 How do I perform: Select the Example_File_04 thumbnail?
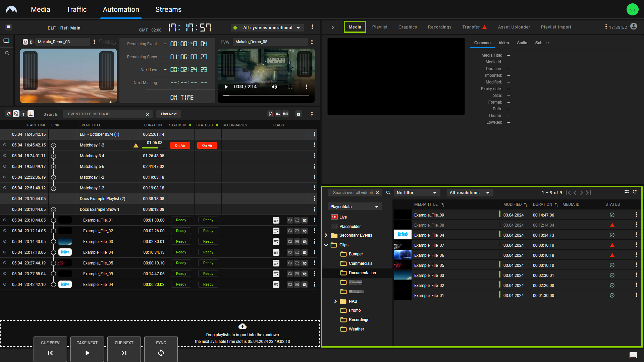[402, 235]
